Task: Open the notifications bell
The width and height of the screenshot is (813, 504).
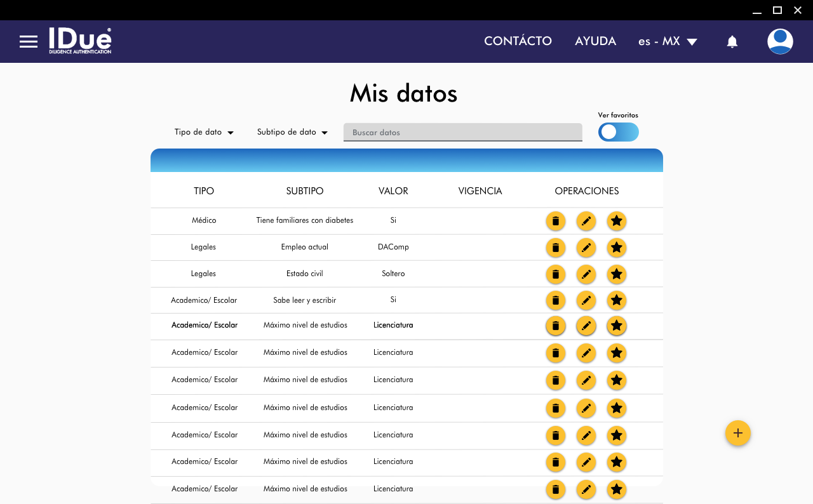Action: [732, 42]
